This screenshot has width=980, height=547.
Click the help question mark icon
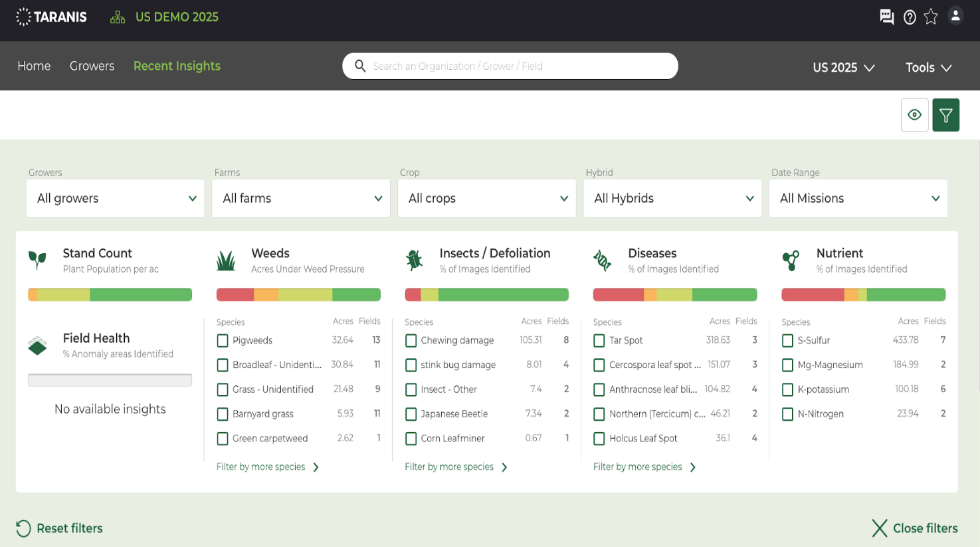pos(910,17)
